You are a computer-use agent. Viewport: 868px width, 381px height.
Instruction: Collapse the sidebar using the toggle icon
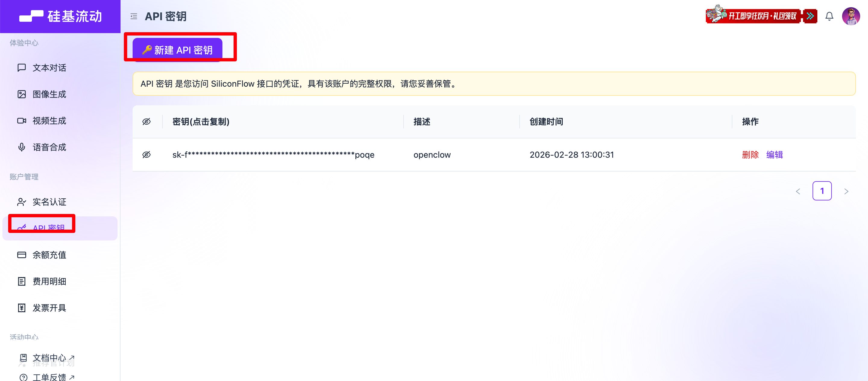tap(134, 16)
